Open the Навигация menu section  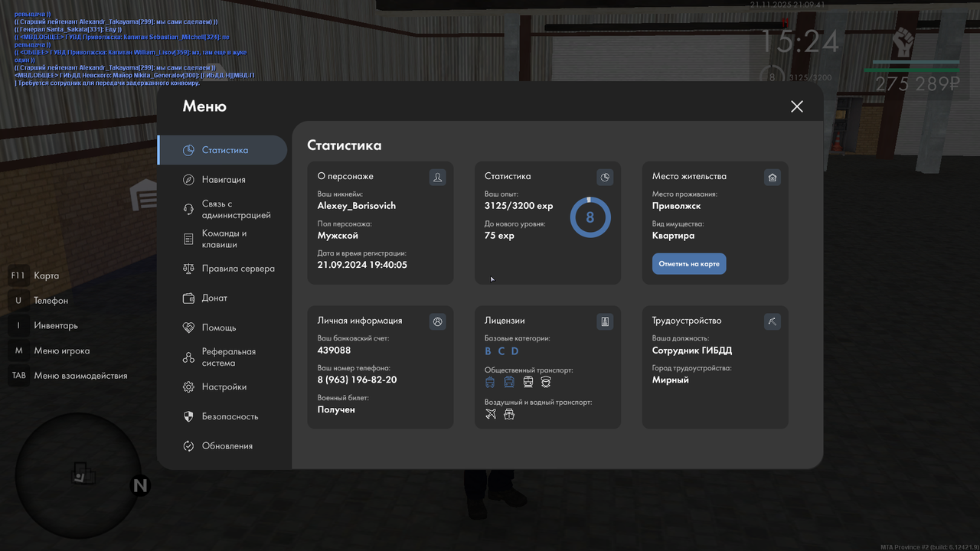pyautogui.click(x=223, y=180)
